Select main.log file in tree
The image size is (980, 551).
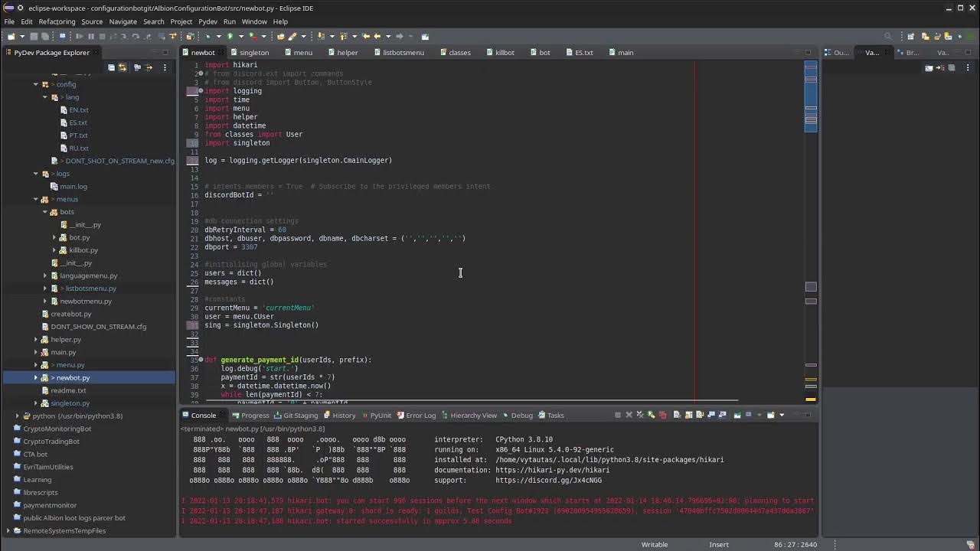pos(73,187)
